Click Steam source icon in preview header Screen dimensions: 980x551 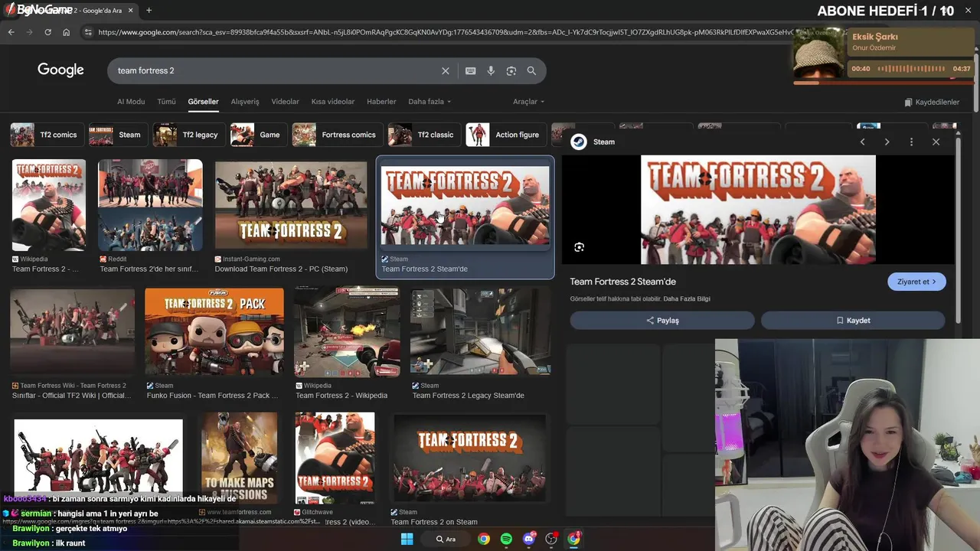coord(579,142)
